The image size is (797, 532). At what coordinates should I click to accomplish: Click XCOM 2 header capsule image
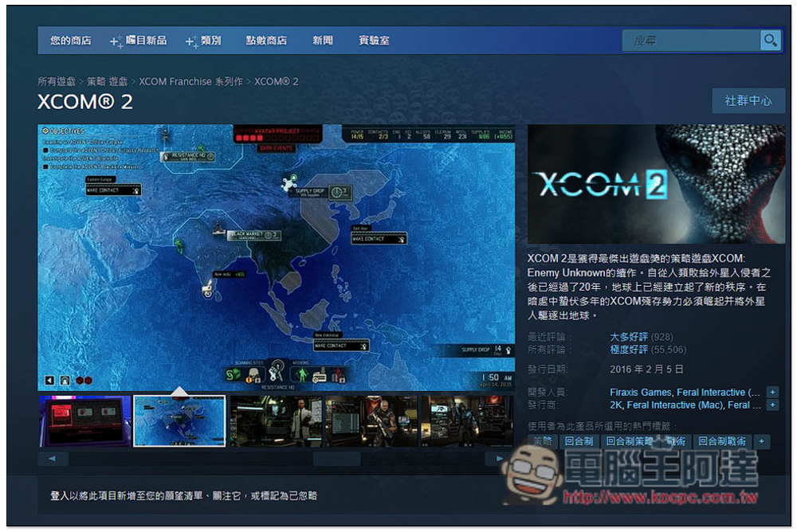656,184
